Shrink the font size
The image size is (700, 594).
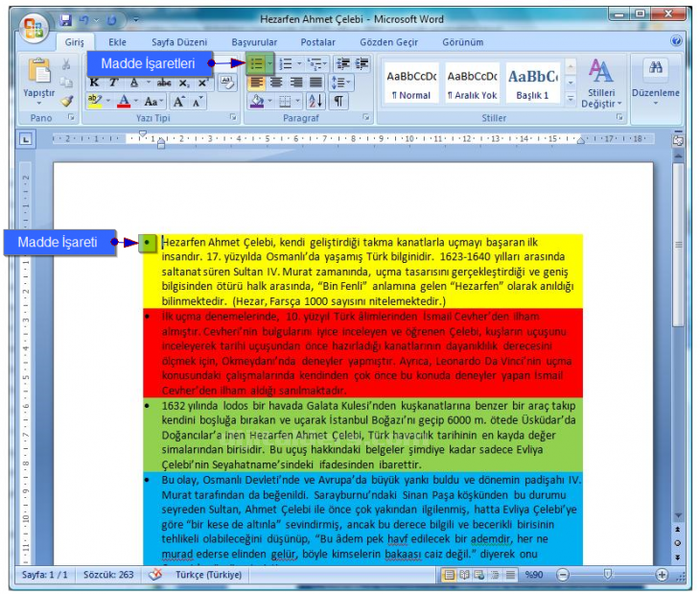click(198, 102)
